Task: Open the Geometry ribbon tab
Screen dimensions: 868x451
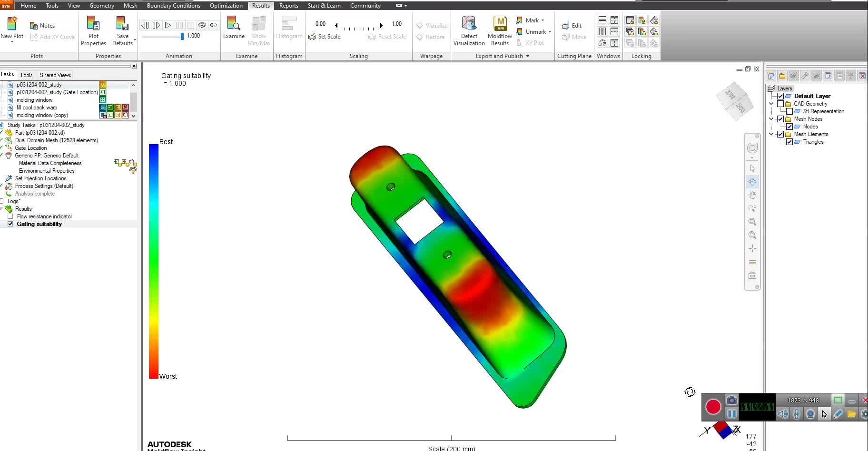Action: [101, 6]
